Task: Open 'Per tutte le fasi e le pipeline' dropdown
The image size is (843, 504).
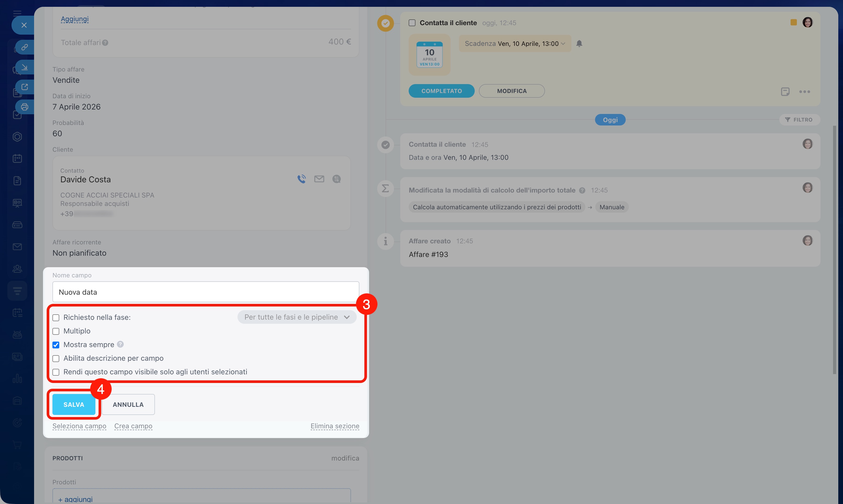Action: pyautogui.click(x=297, y=317)
